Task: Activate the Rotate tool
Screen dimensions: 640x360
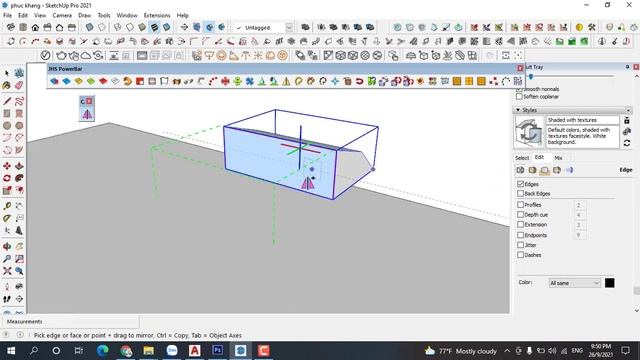Action: pyautogui.click(x=7, y=178)
